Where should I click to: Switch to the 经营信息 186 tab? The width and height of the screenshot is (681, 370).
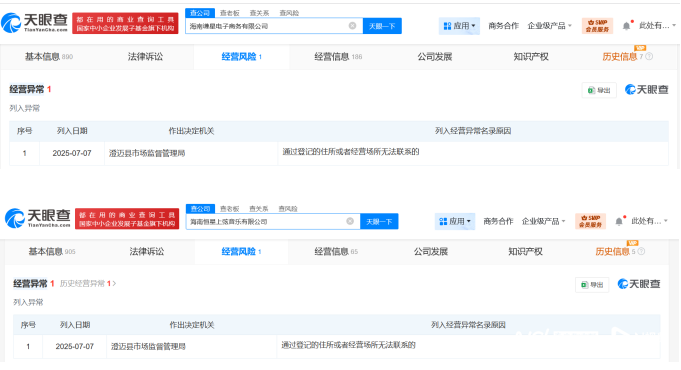338,56
